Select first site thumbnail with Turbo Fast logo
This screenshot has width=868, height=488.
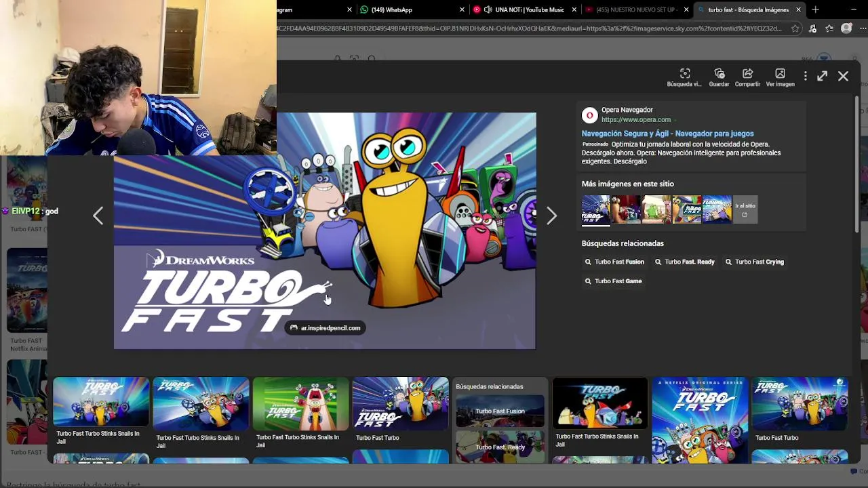[596, 209]
